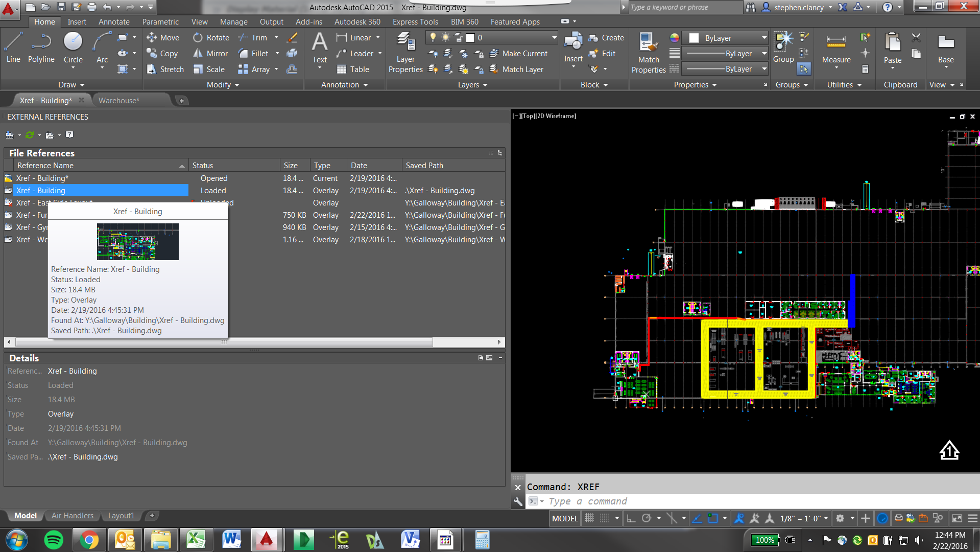Switch to the Annotate ribbon tab
The image size is (980, 552).
114,22
